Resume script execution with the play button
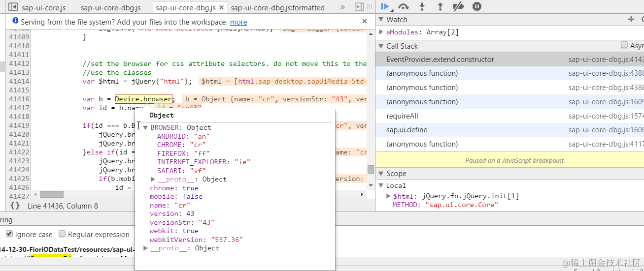 (x=386, y=6)
